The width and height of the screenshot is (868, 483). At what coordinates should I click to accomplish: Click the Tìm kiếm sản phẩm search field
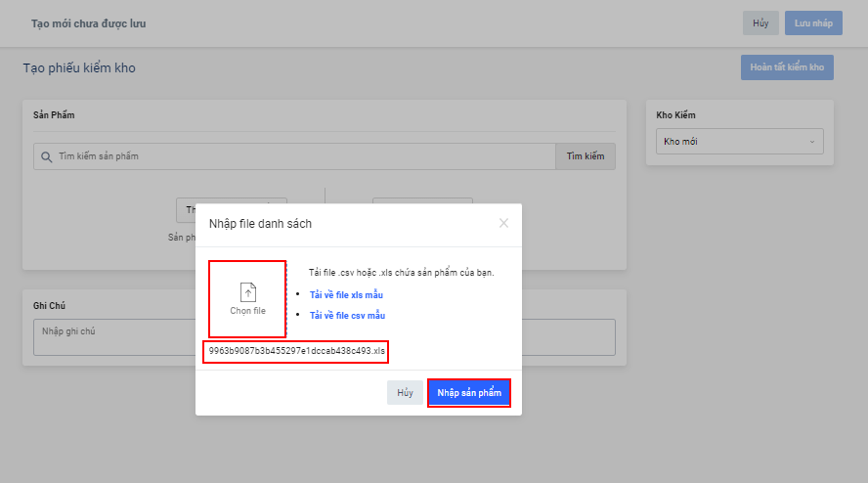pyautogui.click(x=294, y=156)
